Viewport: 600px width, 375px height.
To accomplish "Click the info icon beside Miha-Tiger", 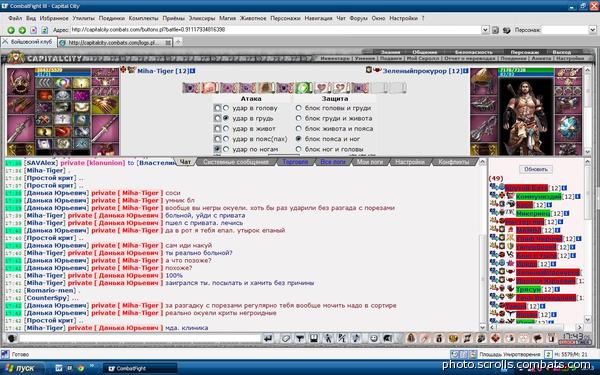I will click(x=192, y=71).
